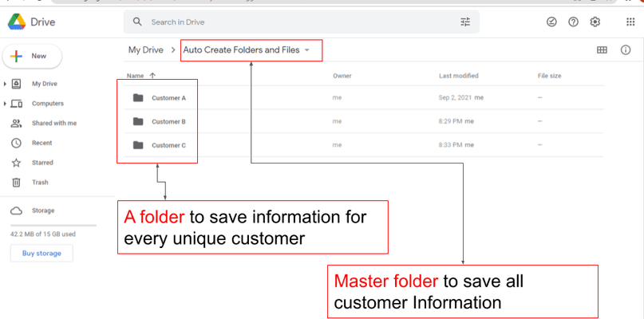
Task: Type in the Search in Drive field
Action: 301,22
